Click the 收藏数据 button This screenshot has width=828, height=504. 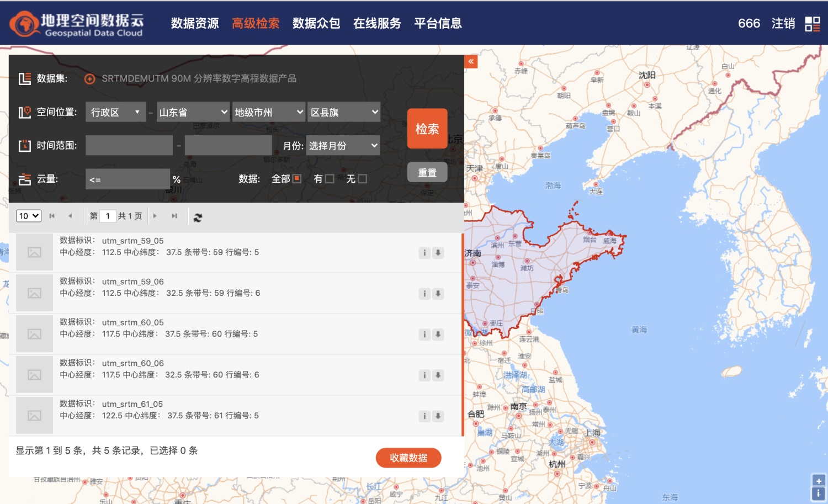click(x=408, y=458)
